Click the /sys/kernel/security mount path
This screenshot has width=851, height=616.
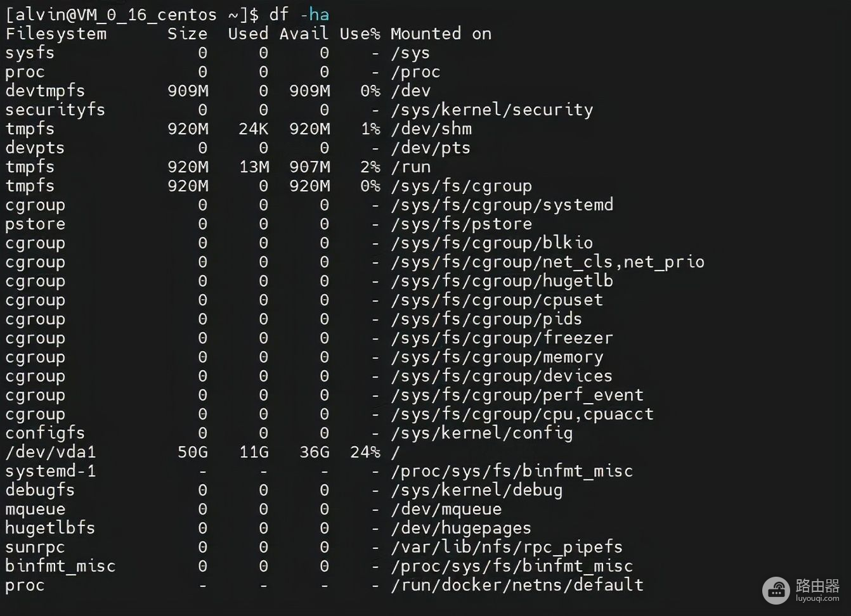tap(491, 110)
